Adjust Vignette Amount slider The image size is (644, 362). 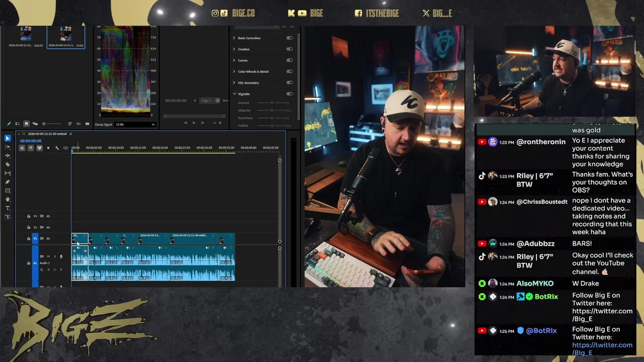(x=271, y=103)
